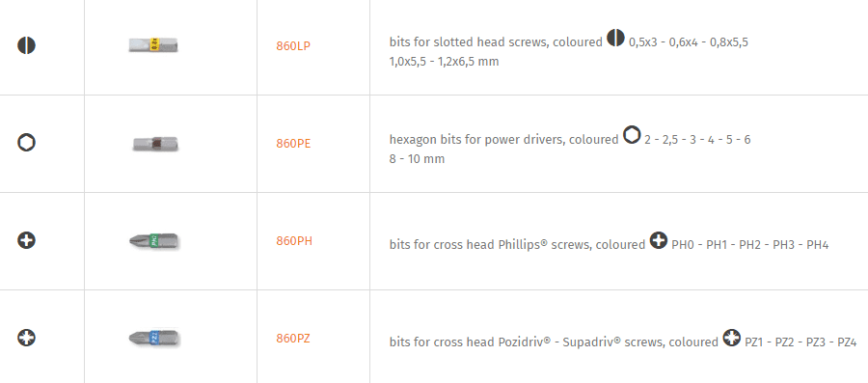This screenshot has width=868, height=383.
Task: Click the hexagon icon in first column
Action: point(27,142)
